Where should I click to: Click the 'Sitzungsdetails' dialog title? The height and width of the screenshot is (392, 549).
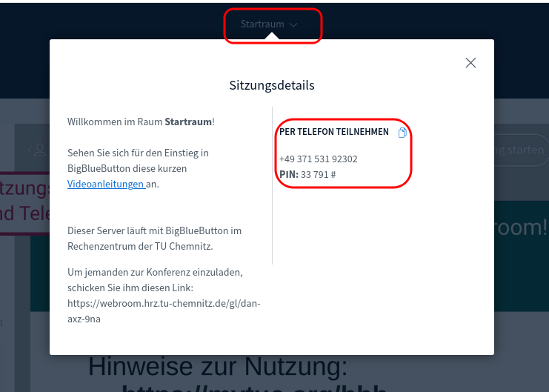point(271,85)
